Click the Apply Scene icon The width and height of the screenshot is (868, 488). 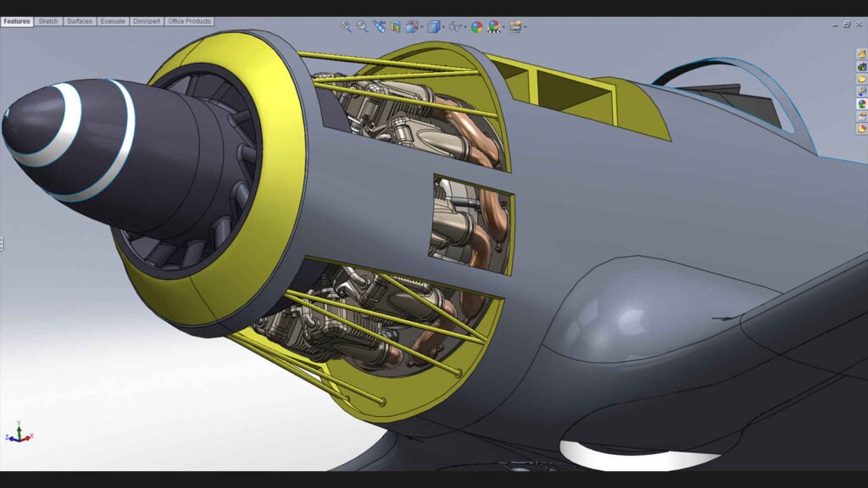point(493,26)
